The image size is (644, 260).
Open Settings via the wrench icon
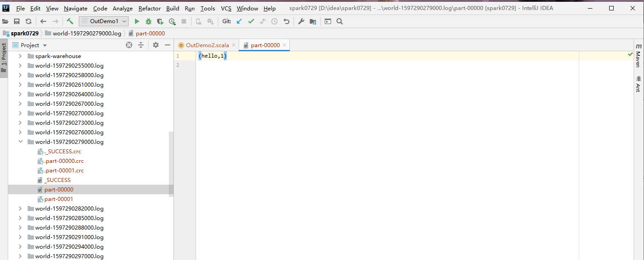301,21
